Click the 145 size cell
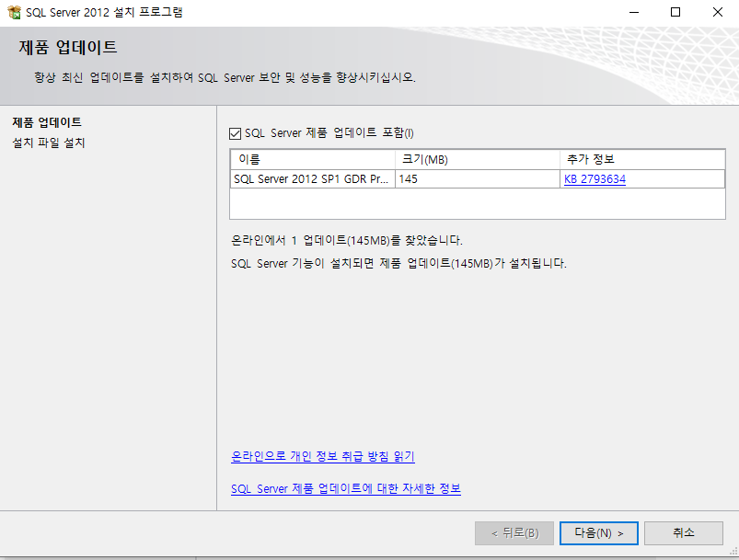This screenshot has width=739, height=560. pos(478,179)
